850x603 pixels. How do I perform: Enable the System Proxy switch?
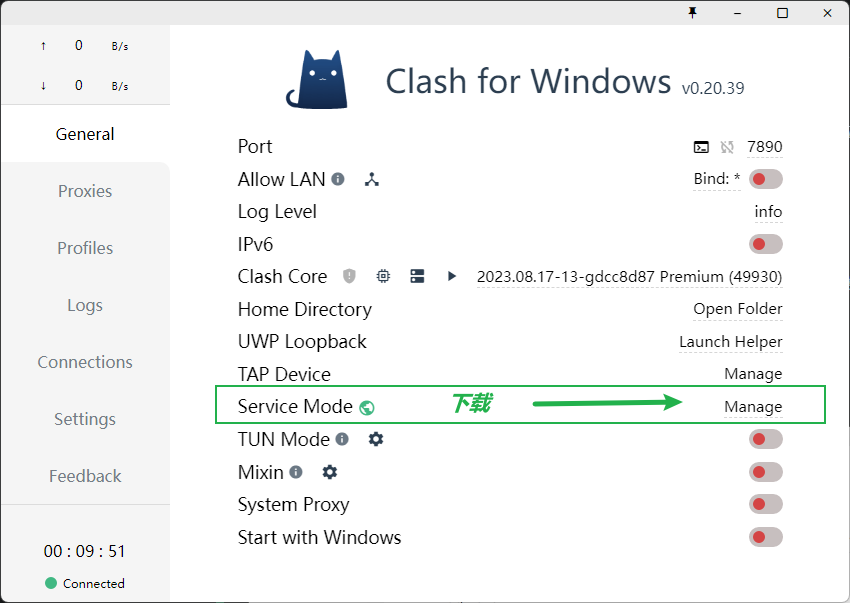click(x=765, y=505)
